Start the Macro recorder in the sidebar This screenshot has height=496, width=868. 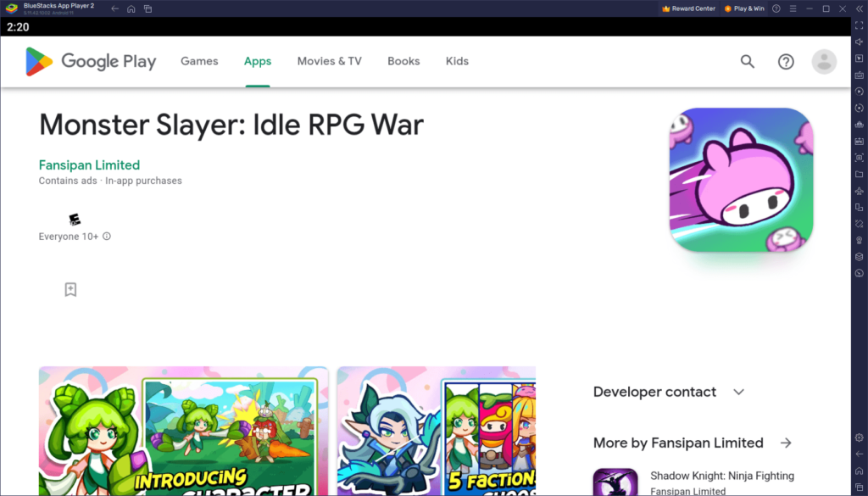pos(860,92)
